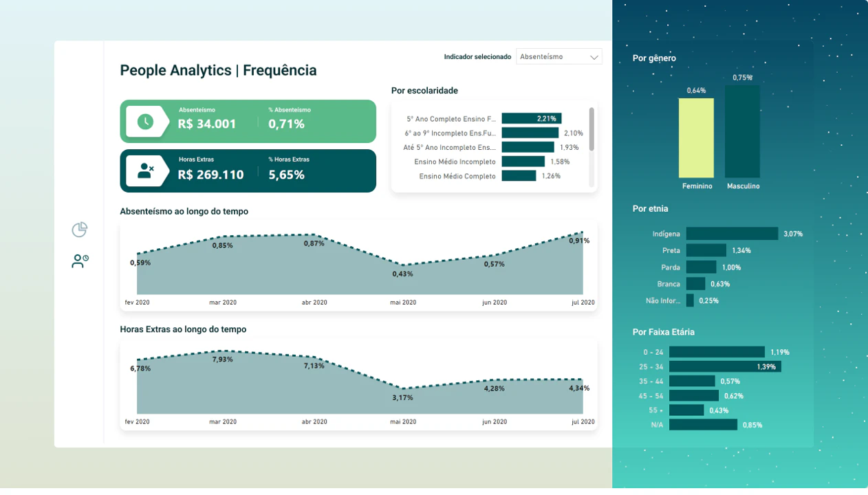
Task: Select the Branca ethnicity bar
Action: [695, 284]
